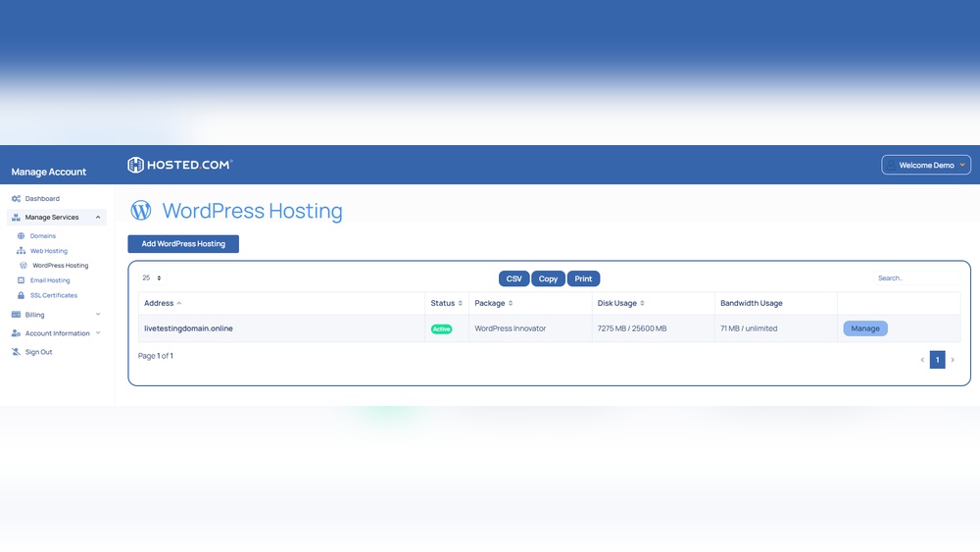Click the Manage Account sidebar title
Viewport: 980px width, 552px height.
49,172
